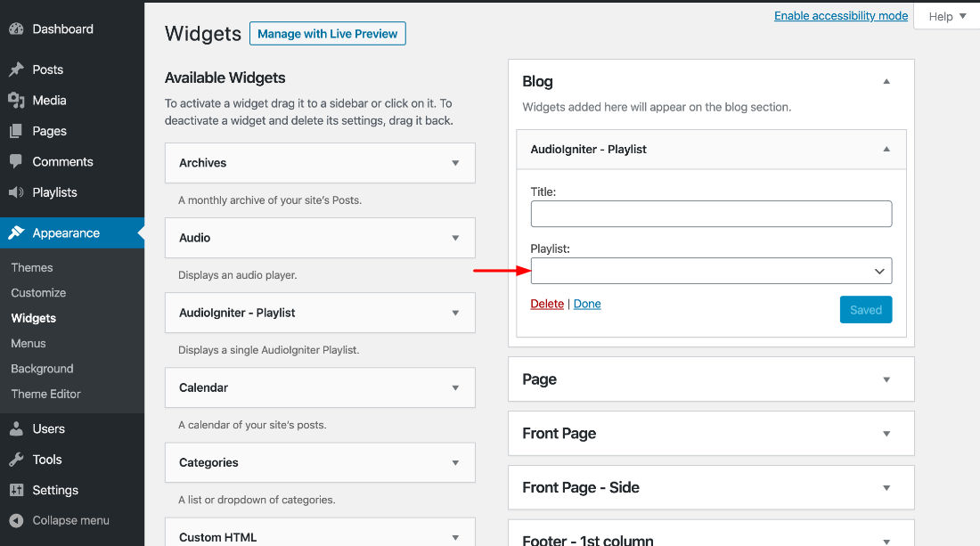Click the Saved button
The image size is (980, 546).
point(866,310)
